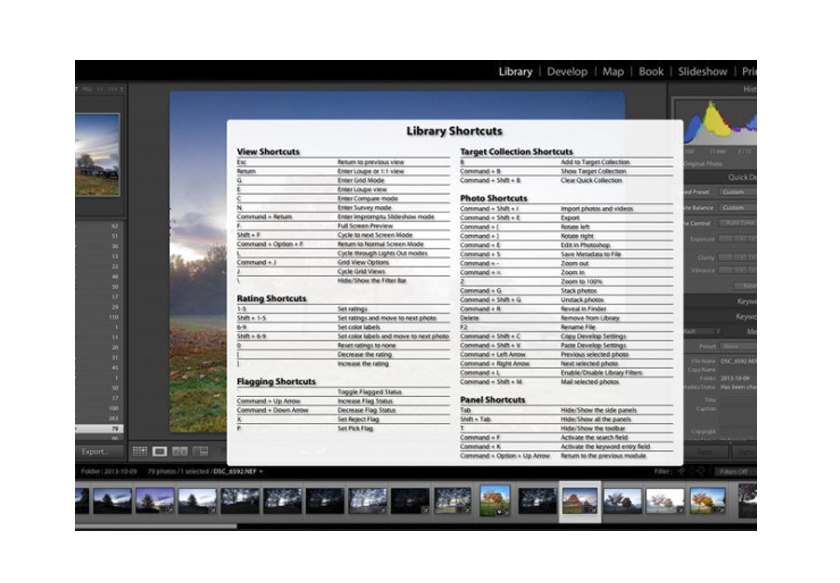The width and height of the screenshot is (840, 583).
Task: Activate the Survey view icon
Action: pyautogui.click(x=200, y=452)
